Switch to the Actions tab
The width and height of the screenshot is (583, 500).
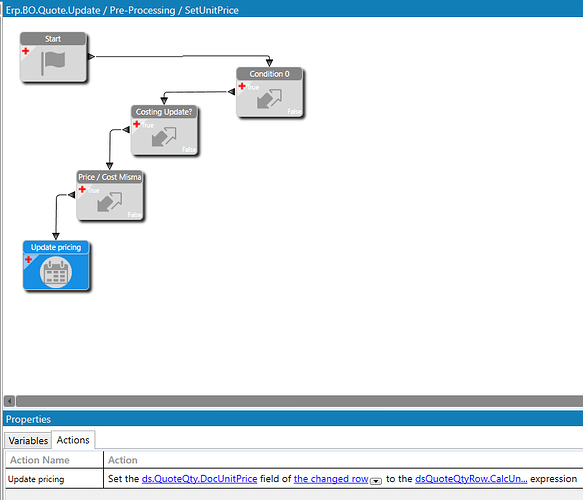pyautogui.click(x=73, y=440)
